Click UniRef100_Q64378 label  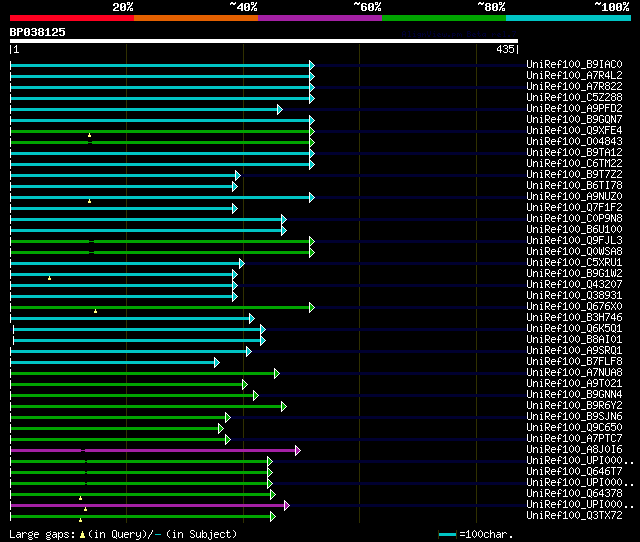pos(574,494)
